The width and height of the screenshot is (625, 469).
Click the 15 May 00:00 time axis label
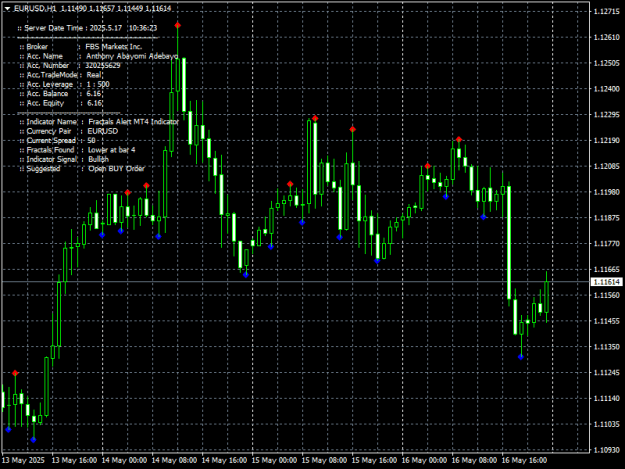click(x=274, y=460)
